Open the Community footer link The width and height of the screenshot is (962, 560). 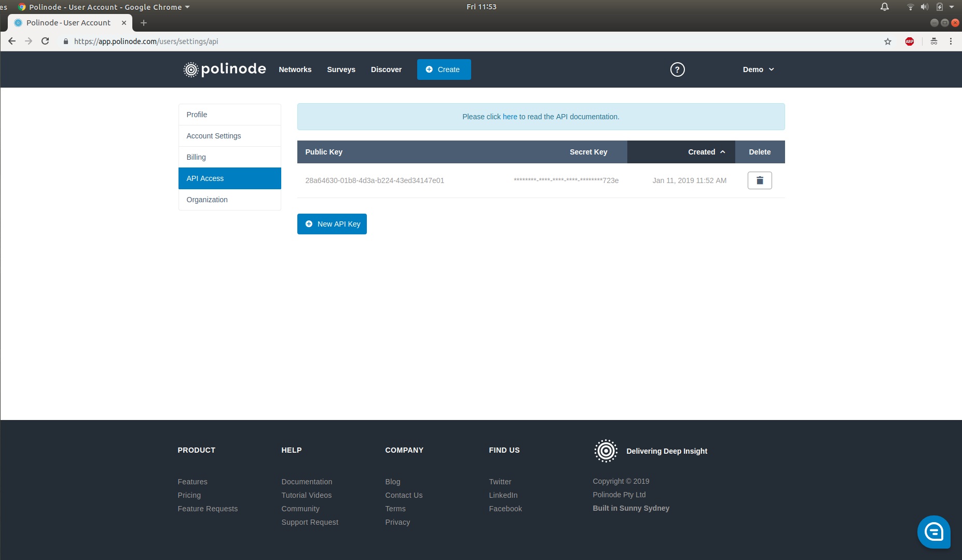click(300, 509)
